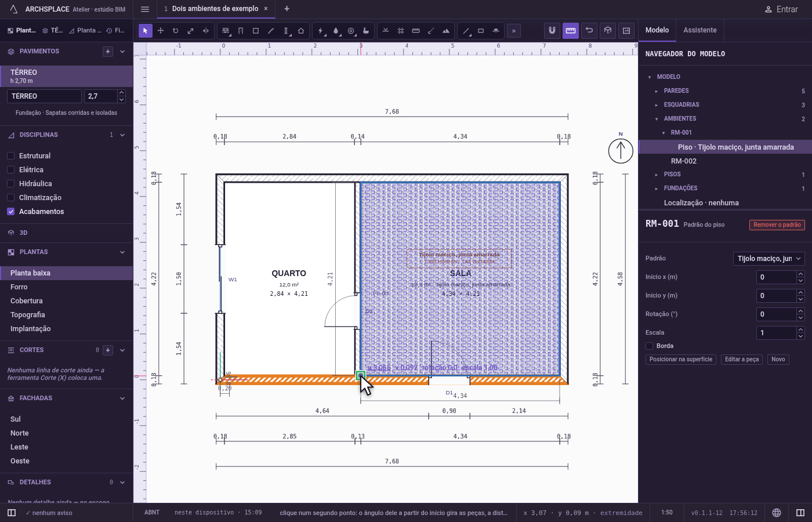Select the line drawing tool
Viewport: 812px width, 522px height.
click(466, 31)
